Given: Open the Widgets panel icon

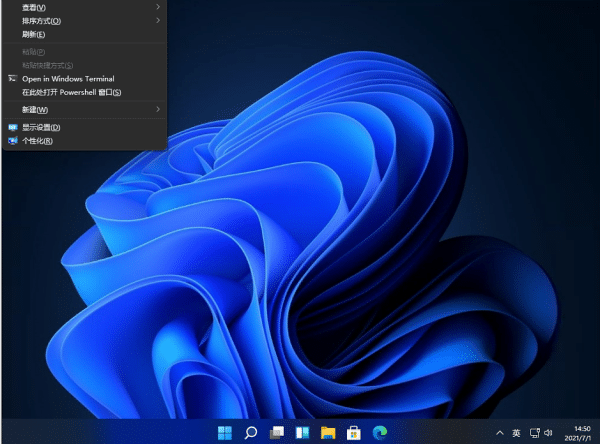Looking at the screenshot, I should point(301,432).
